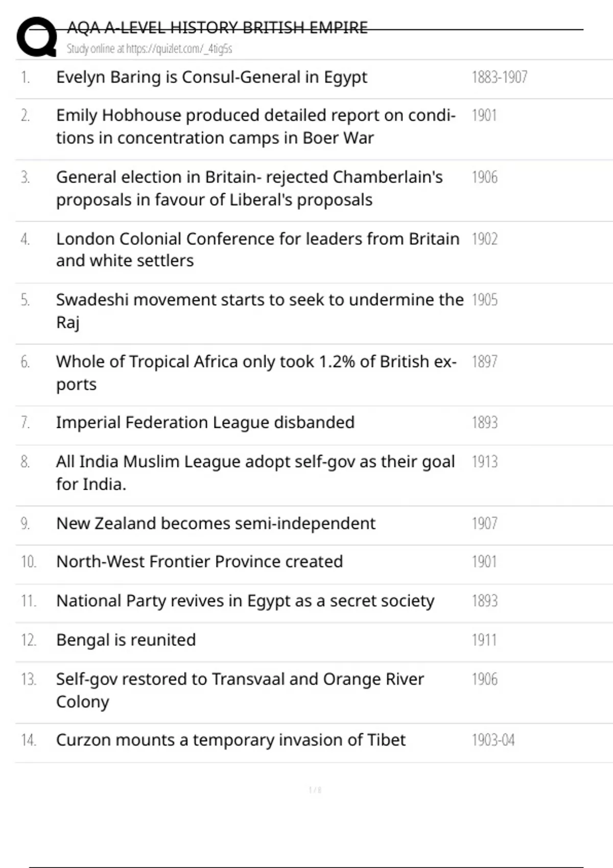Click the Swadeshi movement entry
This screenshot has width=613, height=868.
[x=260, y=310]
